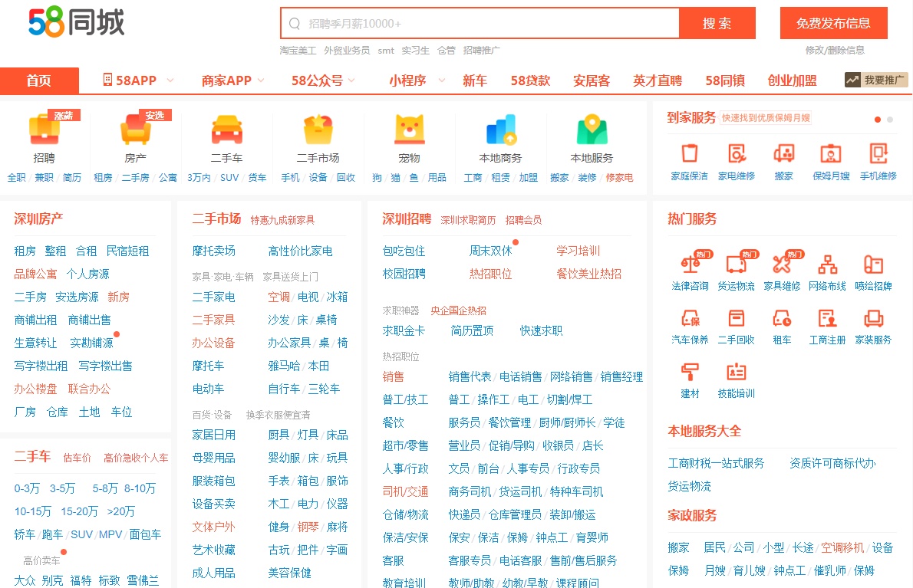913x588 pixels.
Task: Open the 修改/删除信息 link
Action: click(x=835, y=50)
